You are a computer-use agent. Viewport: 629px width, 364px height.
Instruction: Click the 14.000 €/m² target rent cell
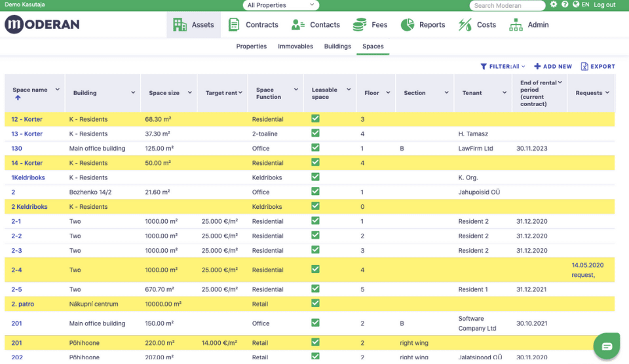pyautogui.click(x=219, y=343)
